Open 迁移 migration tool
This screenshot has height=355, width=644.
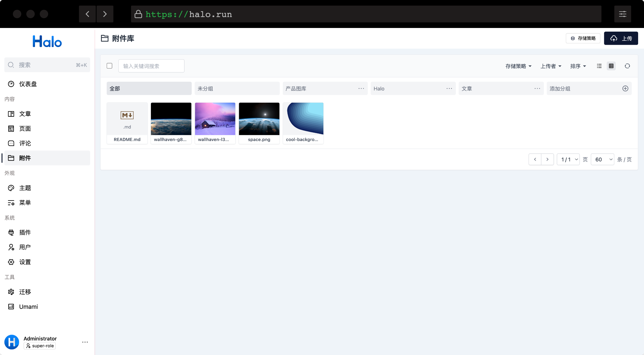(25, 291)
